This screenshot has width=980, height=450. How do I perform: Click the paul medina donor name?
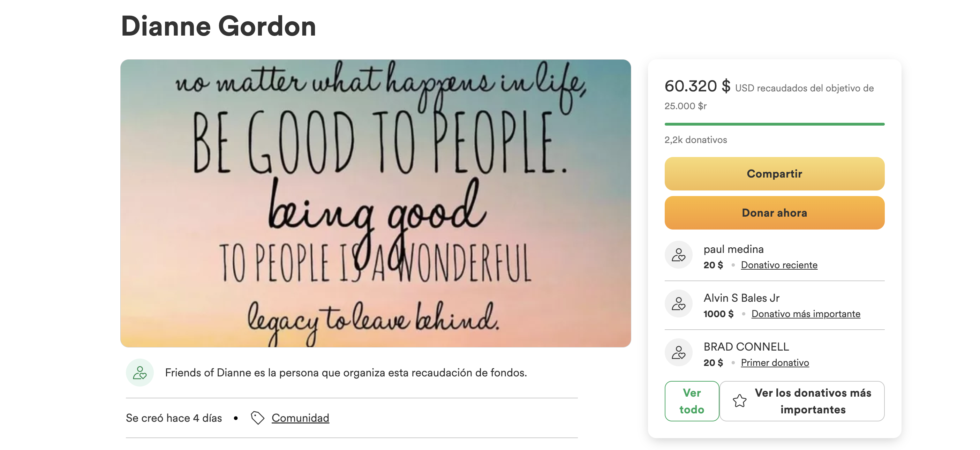tap(733, 249)
